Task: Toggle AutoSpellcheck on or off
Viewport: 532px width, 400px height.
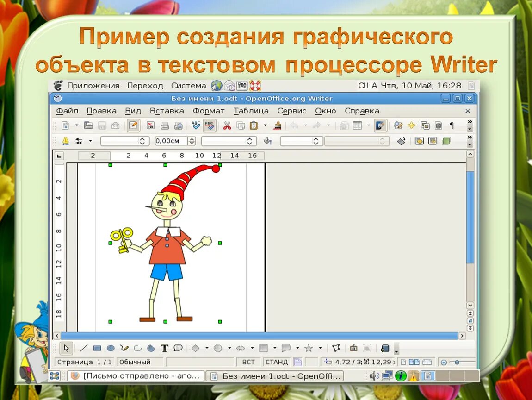Action: (x=210, y=125)
